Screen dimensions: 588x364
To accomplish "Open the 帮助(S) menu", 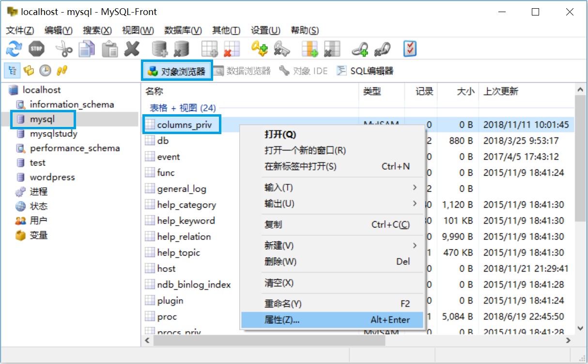I will click(305, 30).
